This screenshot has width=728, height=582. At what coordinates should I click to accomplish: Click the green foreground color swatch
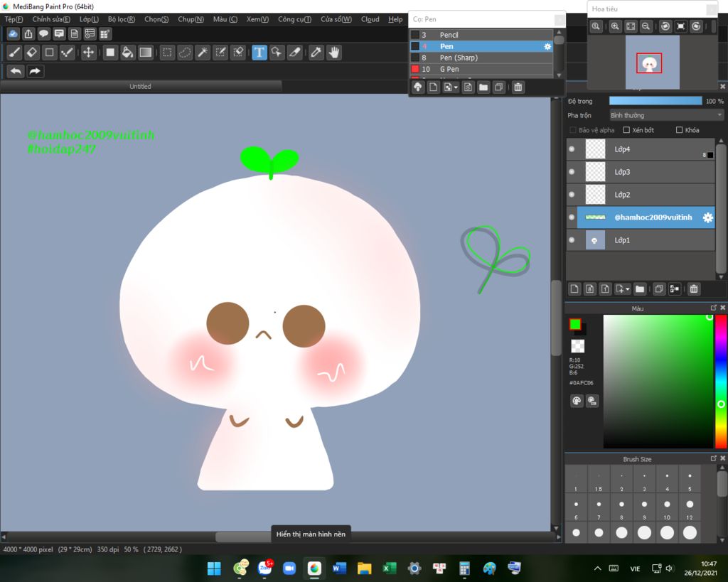coord(574,325)
